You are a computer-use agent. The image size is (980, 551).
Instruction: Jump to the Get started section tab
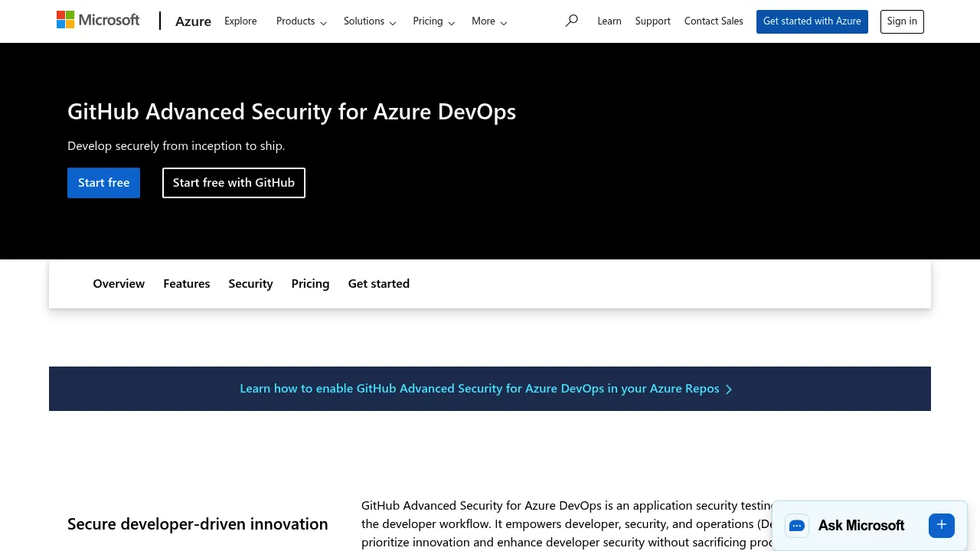point(379,284)
